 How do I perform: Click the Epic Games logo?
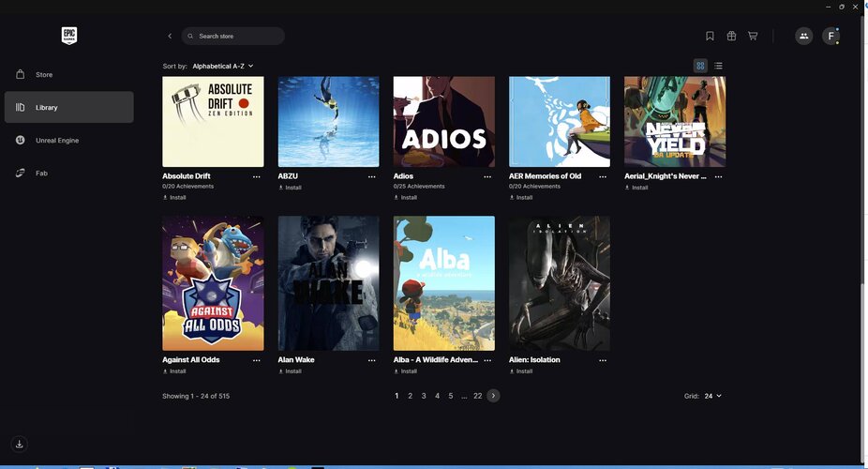pyautogui.click(x=68, y=36)
